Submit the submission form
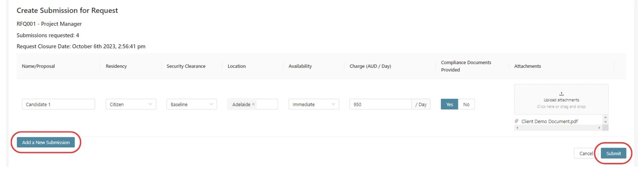This screenshot has width=644, height=175. [x=613, y=153]
